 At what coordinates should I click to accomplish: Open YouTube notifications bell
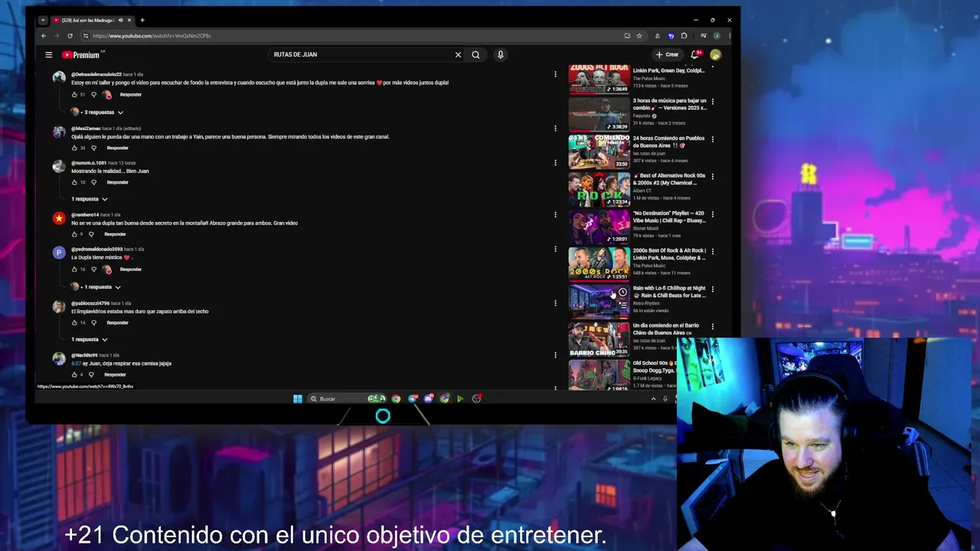pyautogui.click(x=695, y=54)
